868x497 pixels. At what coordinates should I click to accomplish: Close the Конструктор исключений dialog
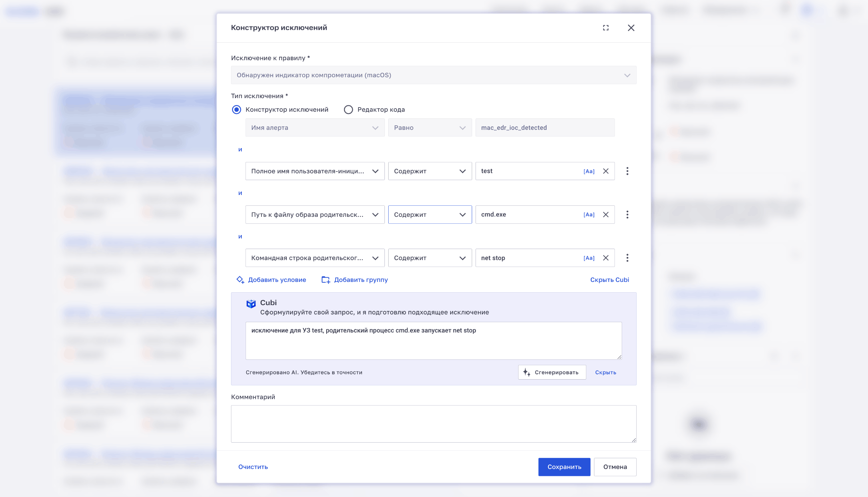click(631, 28)
